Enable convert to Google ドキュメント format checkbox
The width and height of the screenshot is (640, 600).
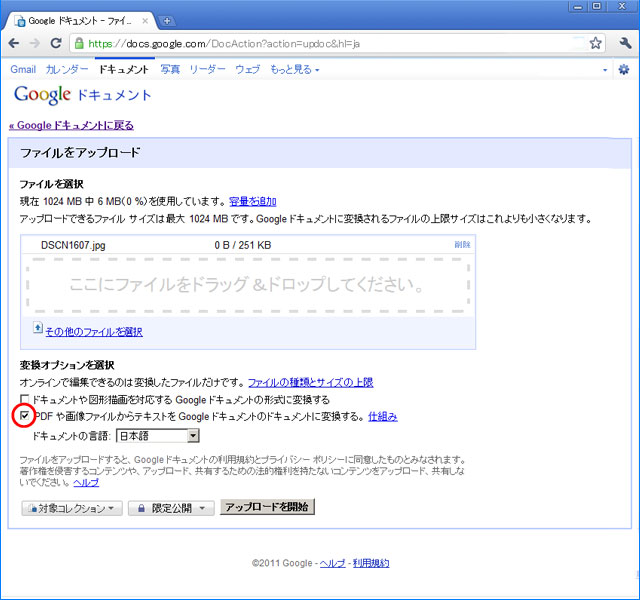[x=25, y=399]
